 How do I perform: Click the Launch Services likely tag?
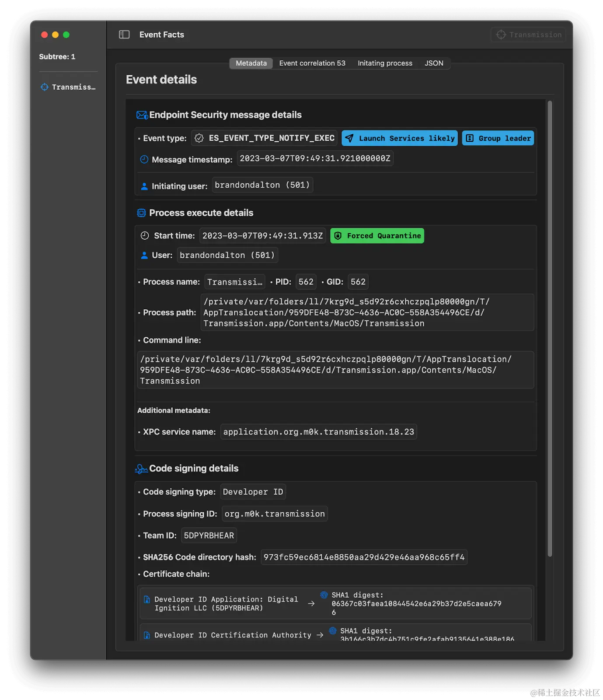click(x=400, y=138)
